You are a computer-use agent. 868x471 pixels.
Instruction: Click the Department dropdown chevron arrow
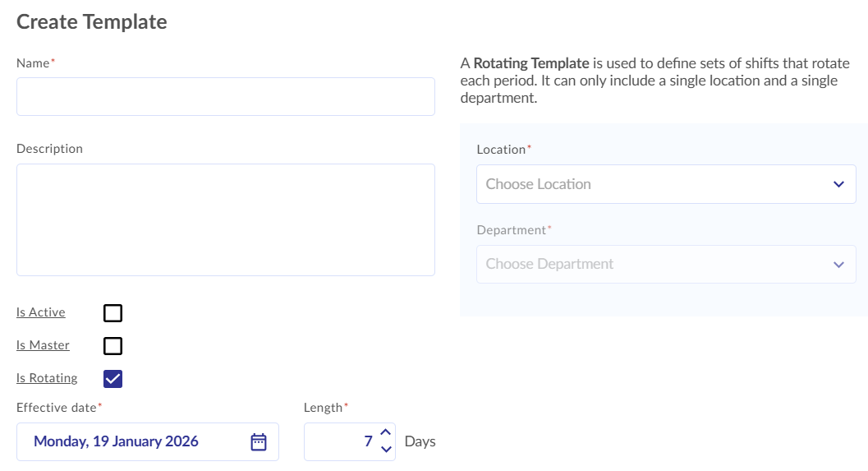point(838,265)
